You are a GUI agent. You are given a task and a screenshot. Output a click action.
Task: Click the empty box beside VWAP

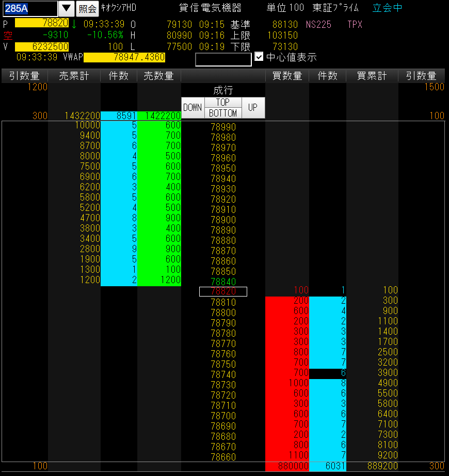[x=223, y=59]
